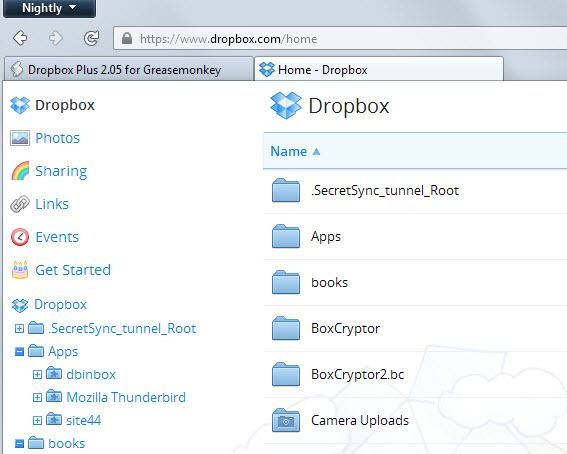Reload the page with the refresh icon

[91, 38]
